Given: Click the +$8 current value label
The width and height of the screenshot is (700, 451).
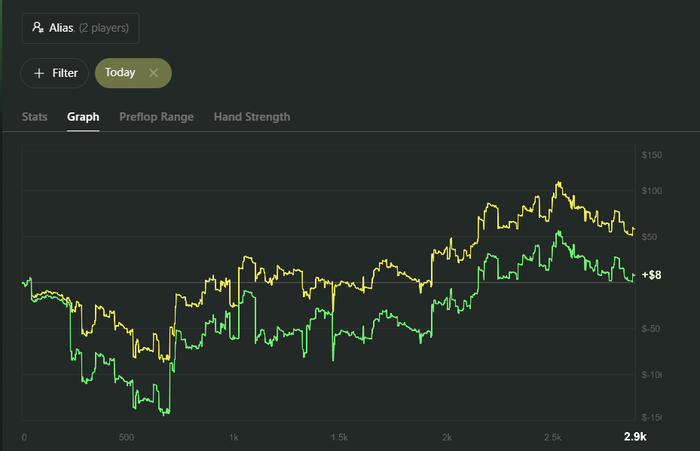Looking at the screenshot, I should tap(651, 275).
